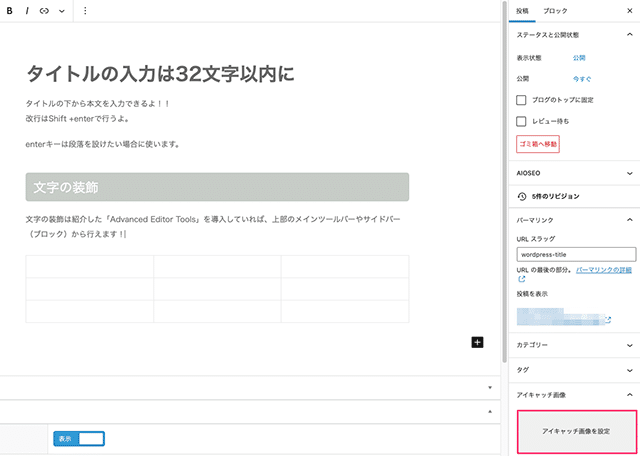Close the settings sidebar with X

(628, 10)
